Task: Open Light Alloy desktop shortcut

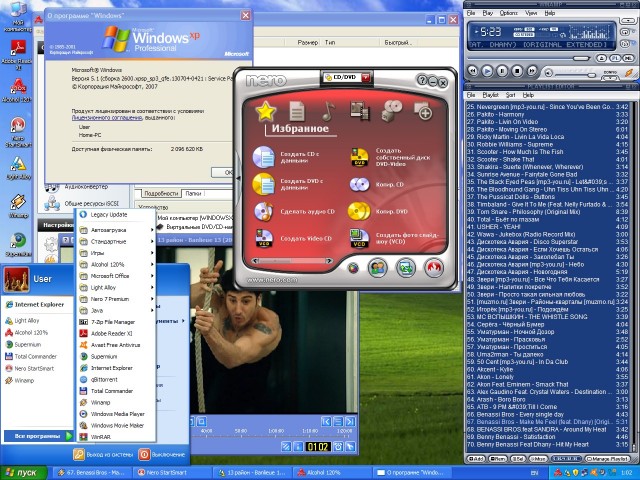Action: click(x=19, y=168)
